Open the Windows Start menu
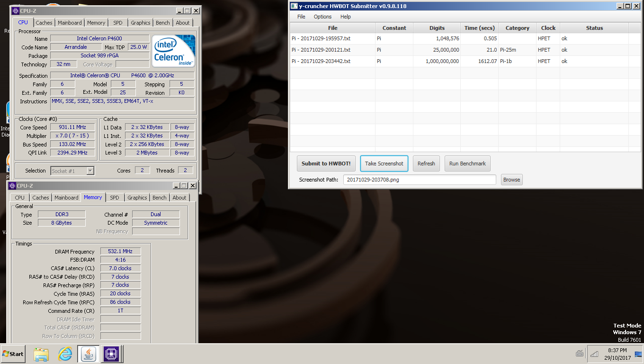Image resolution: width=644 pixels, height=364 pixels. (13, 354)
